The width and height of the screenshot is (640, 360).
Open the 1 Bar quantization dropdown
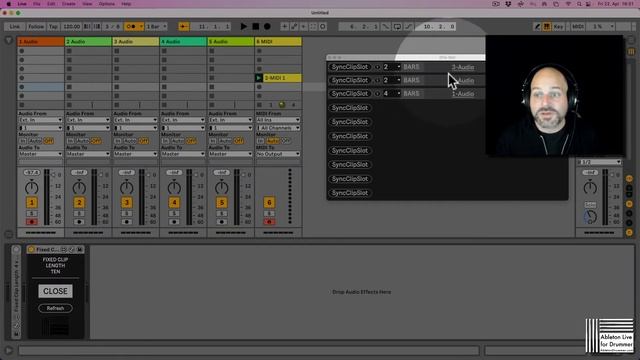pos(156,27)
